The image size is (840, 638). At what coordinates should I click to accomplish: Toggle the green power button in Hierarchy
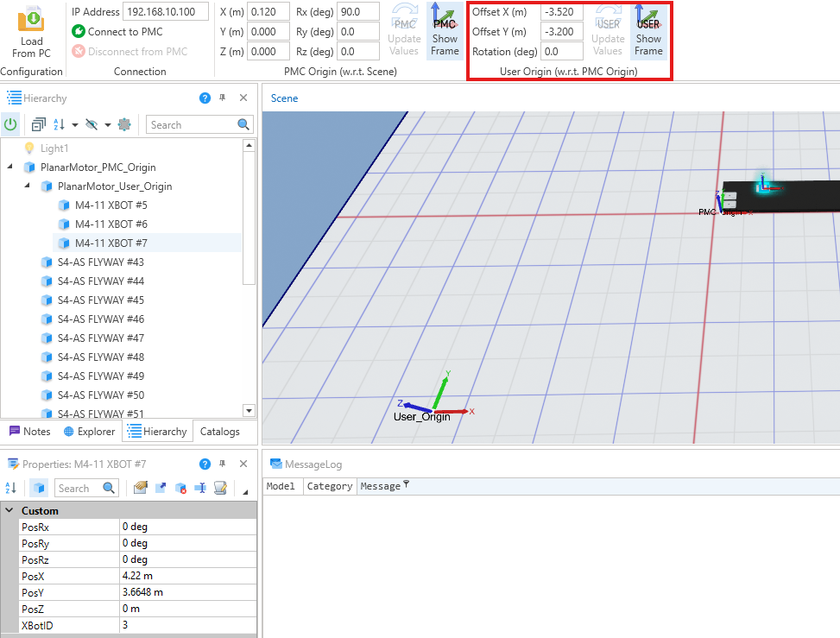(11, 124)
